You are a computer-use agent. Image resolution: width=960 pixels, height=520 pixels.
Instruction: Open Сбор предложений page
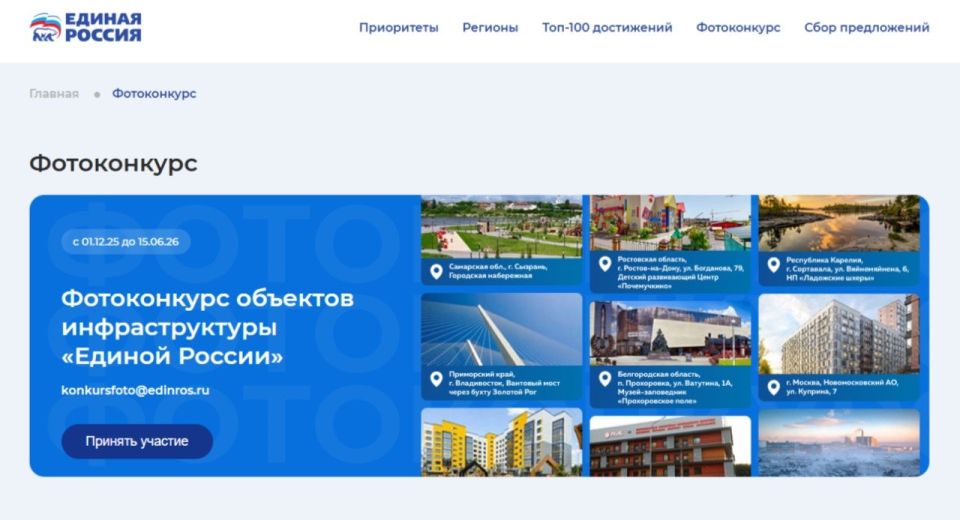866,28
